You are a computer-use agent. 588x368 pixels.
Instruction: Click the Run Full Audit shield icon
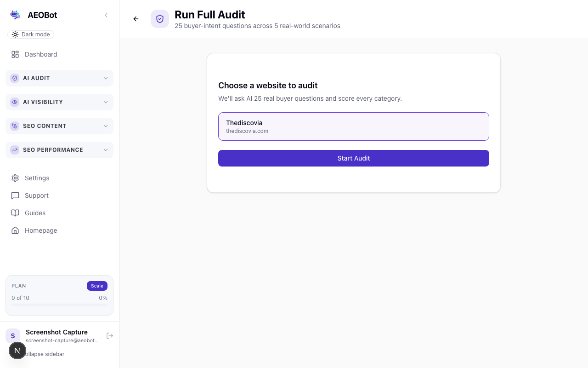[x=160, y=19]
